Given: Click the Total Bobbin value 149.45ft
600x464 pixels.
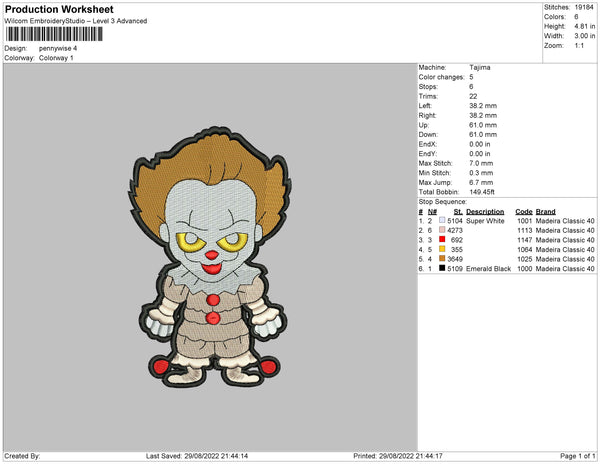Looking at the screenshot, I should coord(482,192).
